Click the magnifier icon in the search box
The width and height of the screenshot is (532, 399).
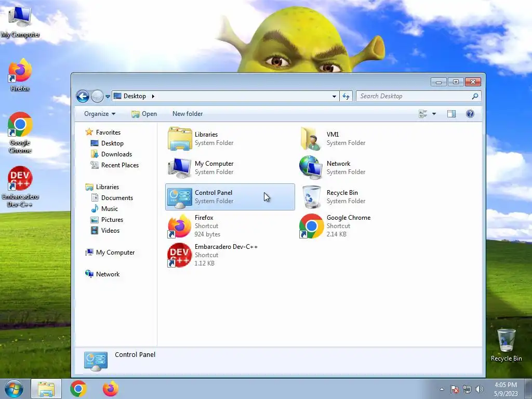[x=475, y=96]
